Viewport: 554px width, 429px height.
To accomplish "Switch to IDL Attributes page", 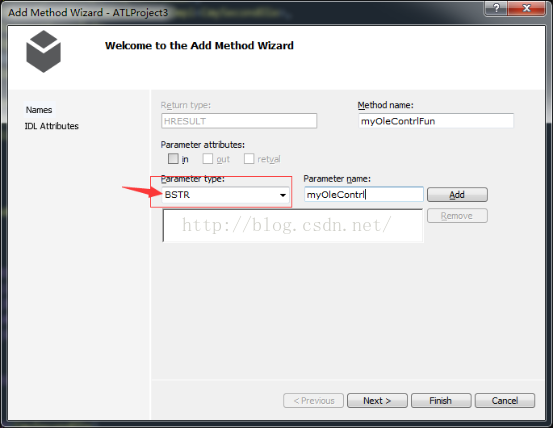I will [52, 126].
